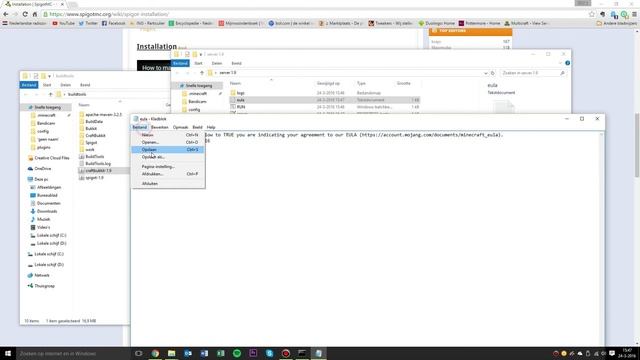Click Chrome home button
This screenshot has width=640, height=360.
(35, 14)
